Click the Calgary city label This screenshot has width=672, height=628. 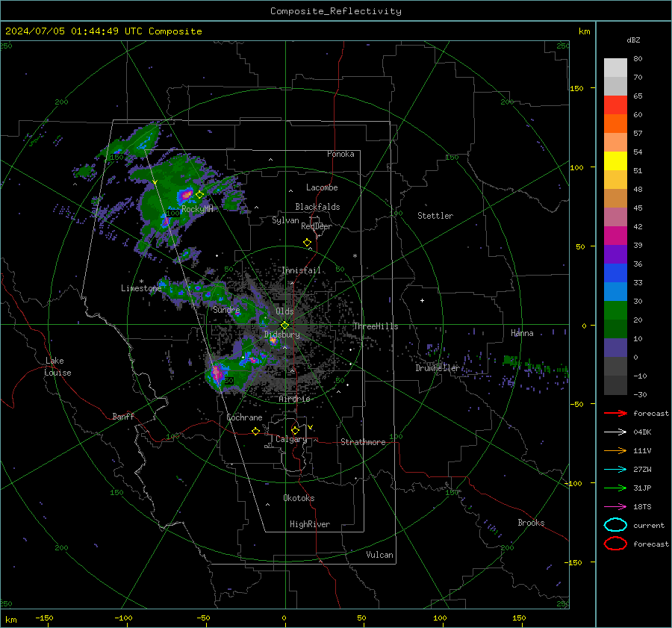tap(291, 439)
